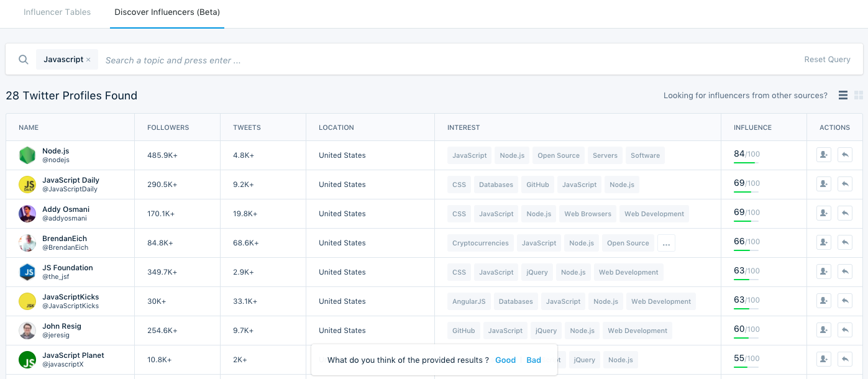Image resolution: width=868 pixels, height=379 pixels.
Task: Add JavaScriptKicks to an influencer table
Action: click(824, 301)
